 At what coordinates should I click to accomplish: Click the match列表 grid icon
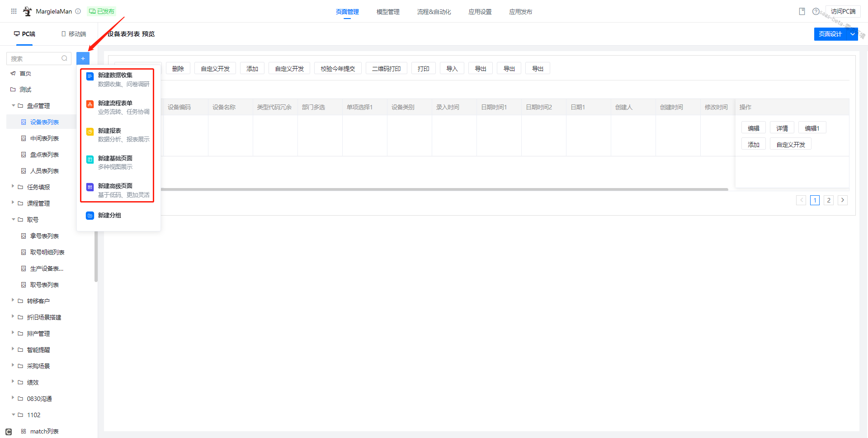24,431
